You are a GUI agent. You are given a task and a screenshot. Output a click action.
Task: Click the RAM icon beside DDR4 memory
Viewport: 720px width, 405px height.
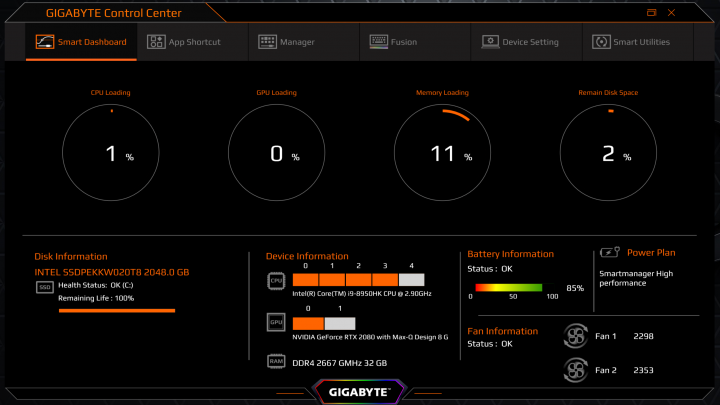pyautogui.click(x=276, y=361)
